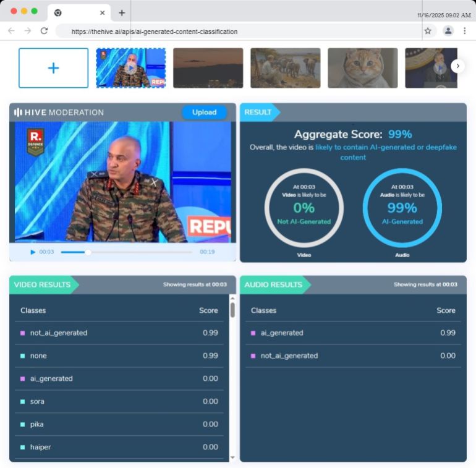The width and height of the screenshot is (476, 468).
Task: Click the purple swatch beside video not_ai_generated
Action: pos(22,333)
